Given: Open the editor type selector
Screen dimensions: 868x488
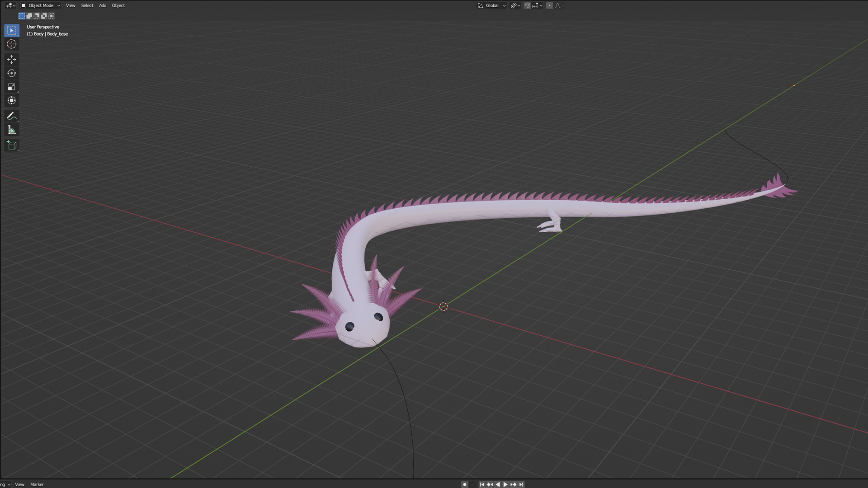Looking at the screenshot, I should pyautogui.click(x=11, y=5).
